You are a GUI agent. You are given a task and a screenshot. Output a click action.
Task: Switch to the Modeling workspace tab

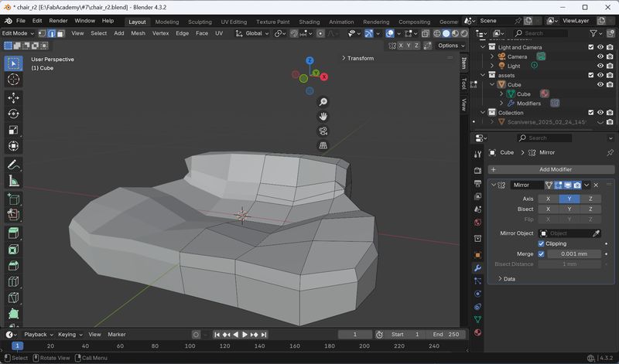(x=167, y=22)
